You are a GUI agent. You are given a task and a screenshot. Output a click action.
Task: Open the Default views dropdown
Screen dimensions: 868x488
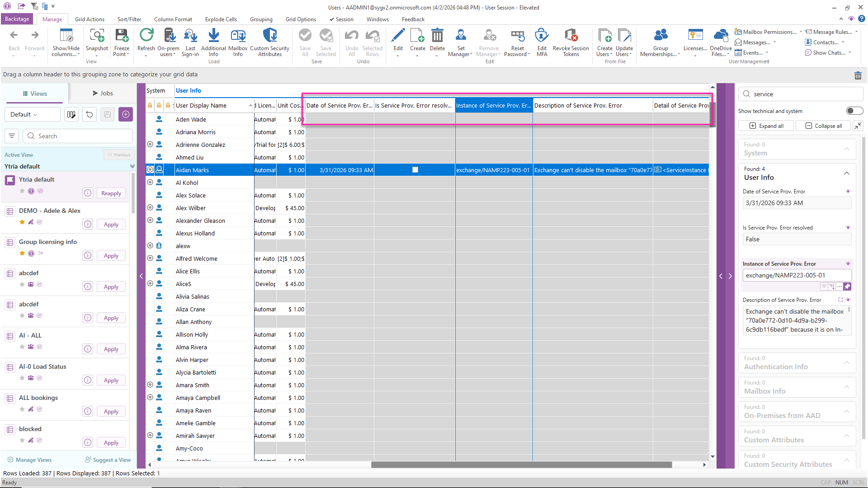[x=32, y=114]
